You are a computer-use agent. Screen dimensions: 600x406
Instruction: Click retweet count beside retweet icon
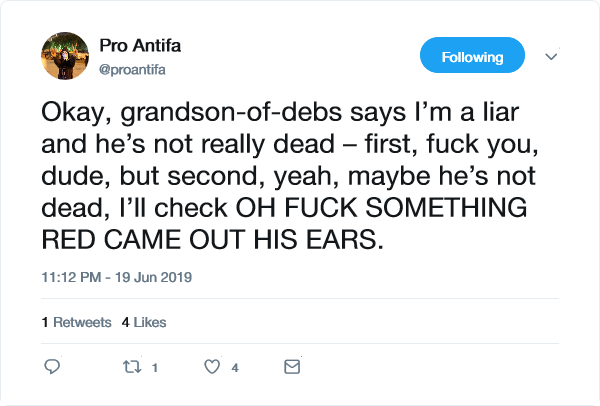point(155,368)
